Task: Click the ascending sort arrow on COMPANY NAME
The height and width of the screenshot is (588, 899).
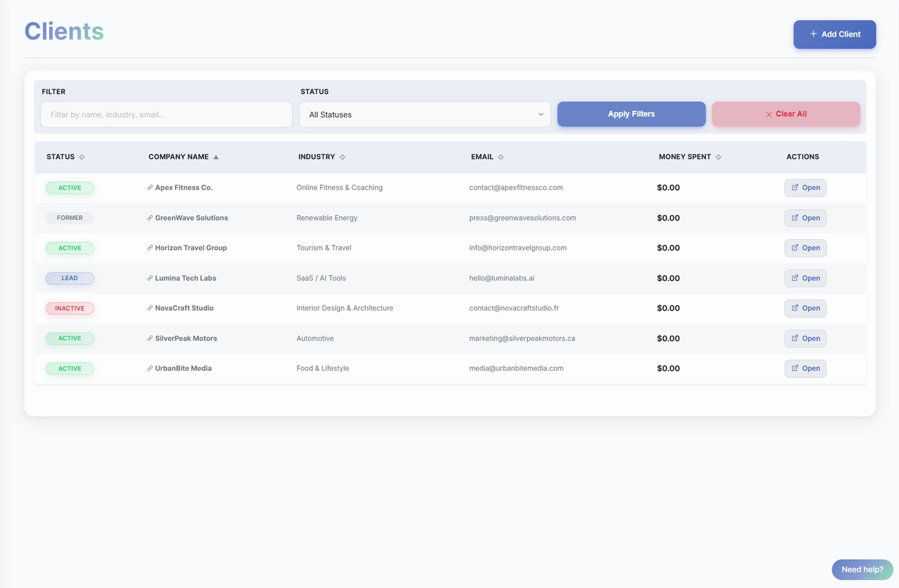Action: click(x=215, y=156)
